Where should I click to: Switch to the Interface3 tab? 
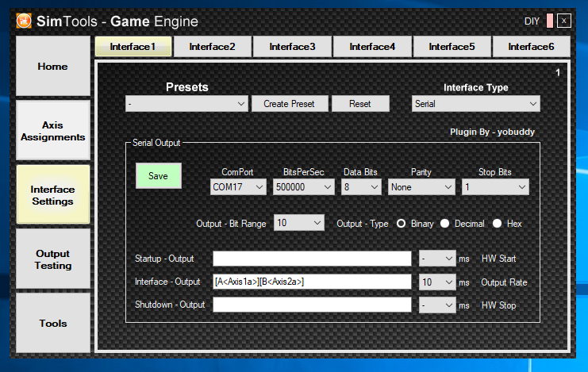[x=292, y=47]
